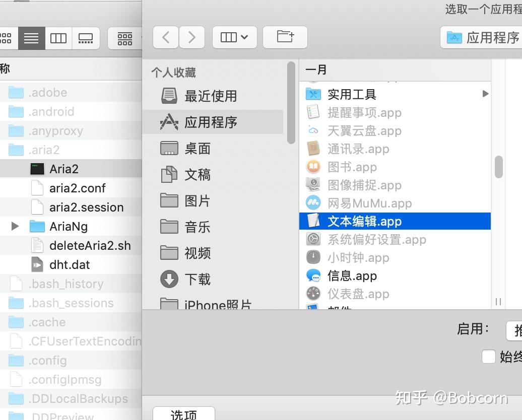Expand the AriaNg folder

[14, 226]
